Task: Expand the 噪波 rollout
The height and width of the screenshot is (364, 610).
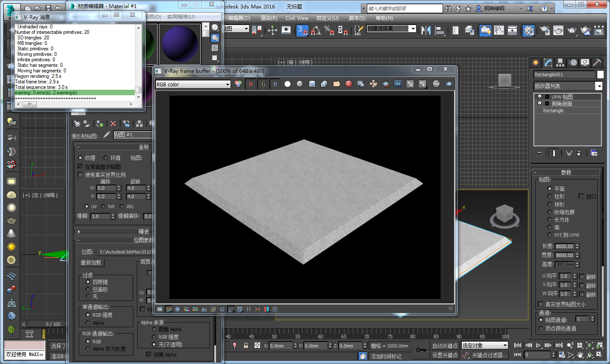Action: (113, 232)
